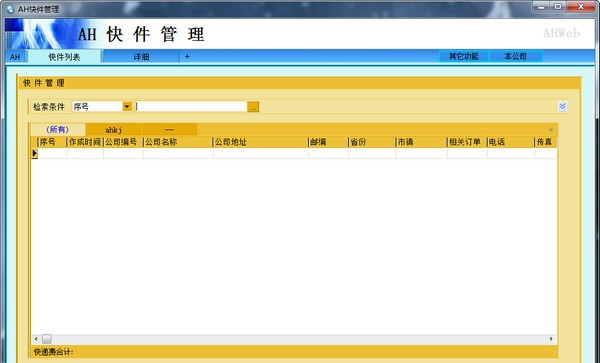Screen dimensions: 600x363
Task: Click the 公司地址 column header
Action: click(x=260, y=142)
